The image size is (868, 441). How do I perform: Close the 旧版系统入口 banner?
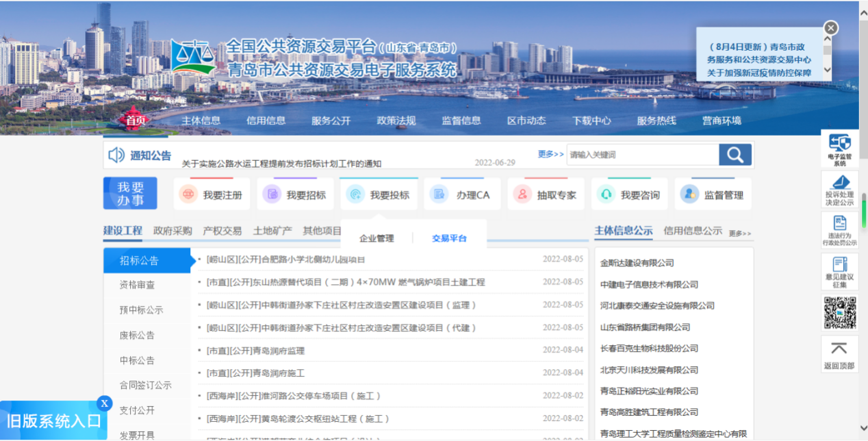tap(104, 403)
